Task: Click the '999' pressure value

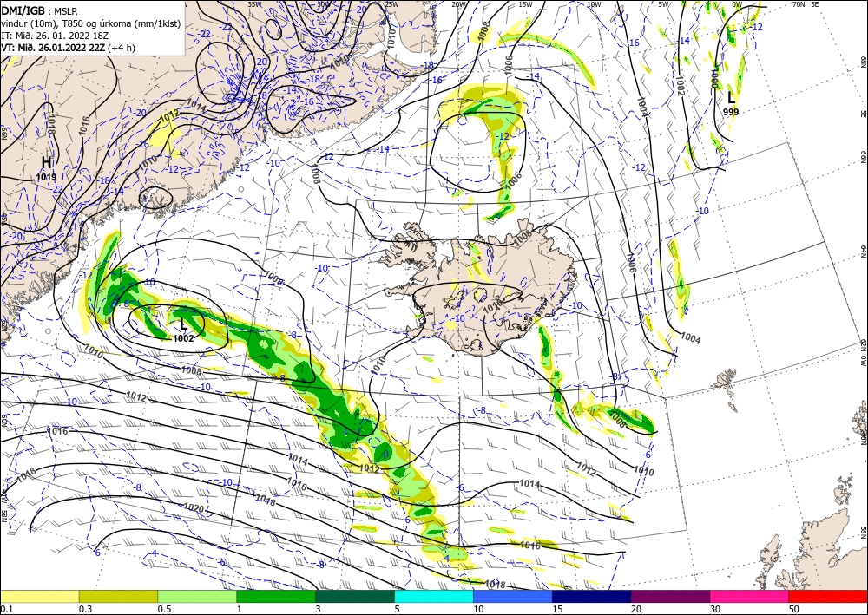Action: tap(731, 112)
